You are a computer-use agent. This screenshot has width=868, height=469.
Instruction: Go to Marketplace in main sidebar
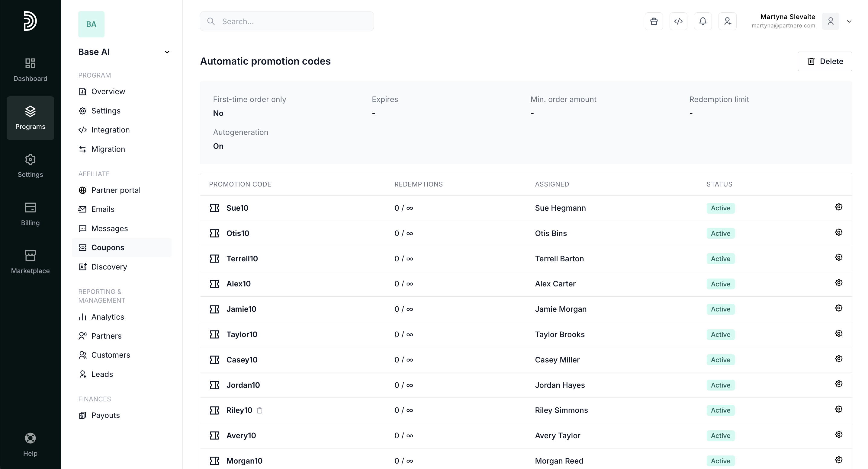coord(30,262)
